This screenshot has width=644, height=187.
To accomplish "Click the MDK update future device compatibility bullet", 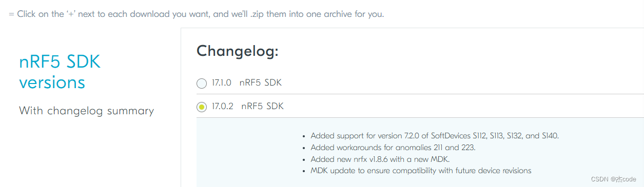I will tap(421, 171).
